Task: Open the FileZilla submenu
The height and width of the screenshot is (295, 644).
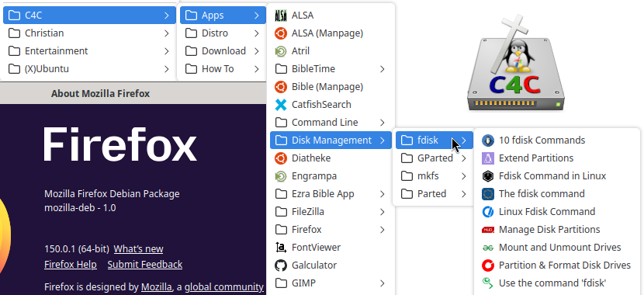Action: pos(331,212)
